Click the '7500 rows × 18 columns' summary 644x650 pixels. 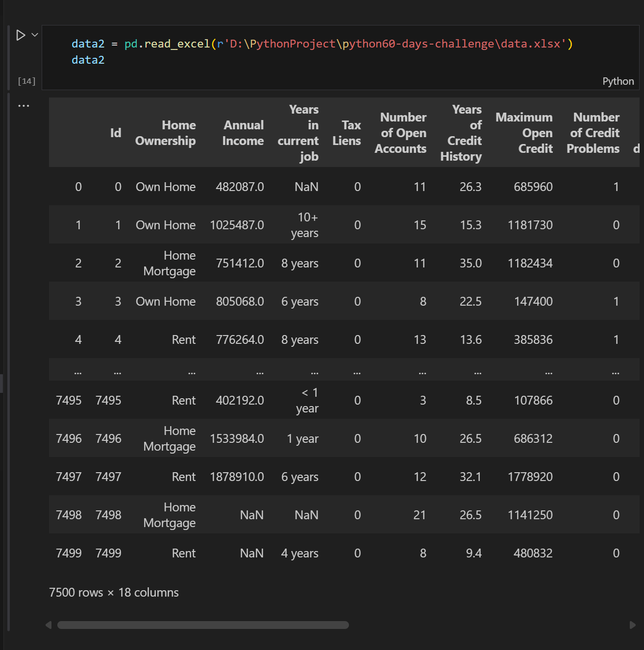point(114,593)
